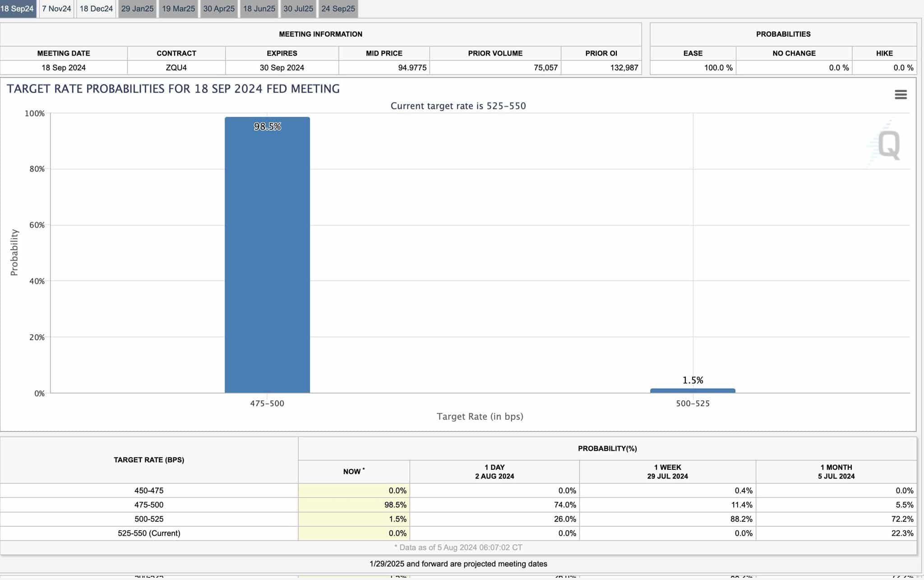924x580 pixels.
Task: Open the 30 Apr25 tab
Action: (219, 9)
